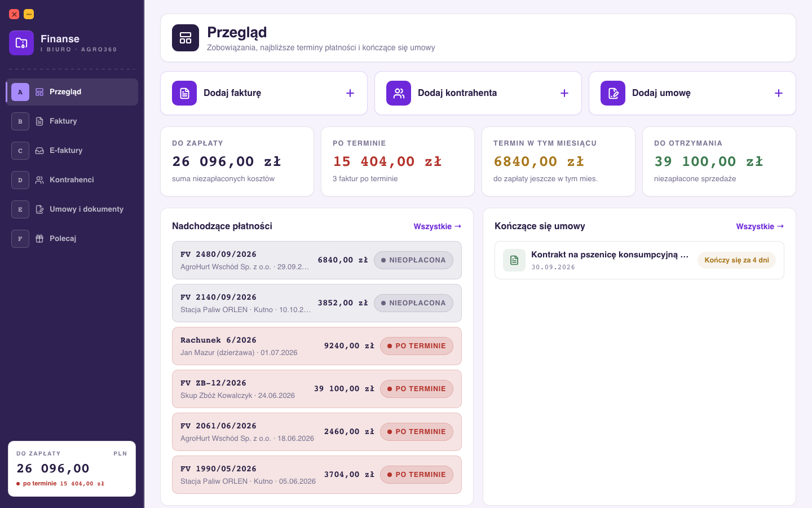The image size is (812, 508).
Task: Click the document icon beside Kontrakt na pszenicę
Action: (514, 260)
